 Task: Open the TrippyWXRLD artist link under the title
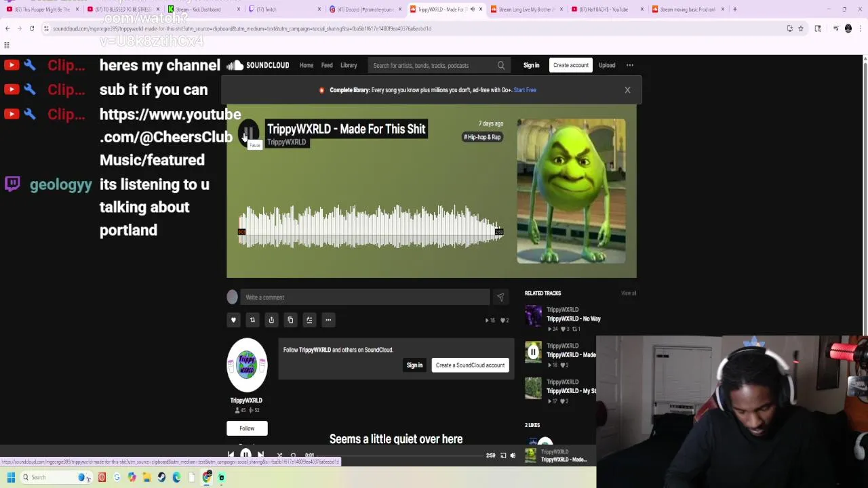(x=286, y=142)
